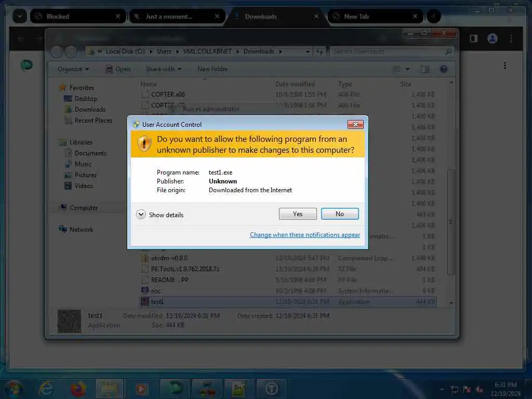The image size is (532, 399).
Task: Open Explorer help icon
Action: (443, 69)
